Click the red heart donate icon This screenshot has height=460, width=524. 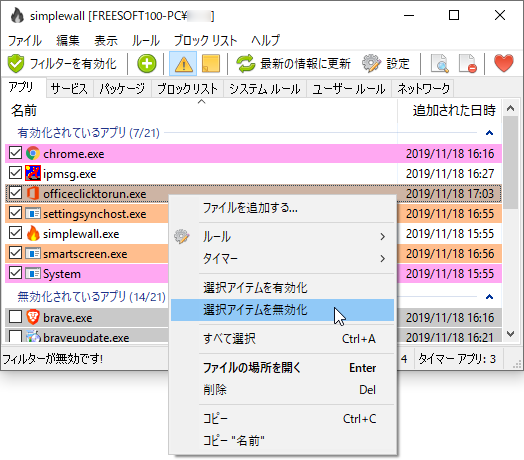504,63
